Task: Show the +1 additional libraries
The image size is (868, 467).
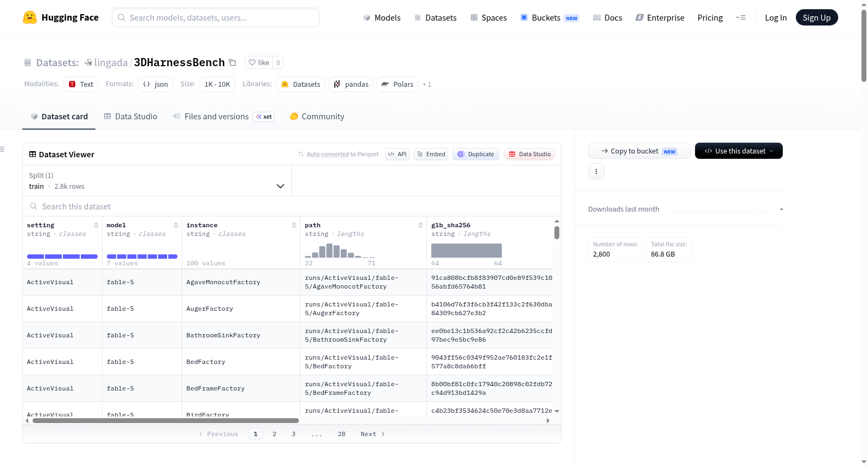Action: 427,84
